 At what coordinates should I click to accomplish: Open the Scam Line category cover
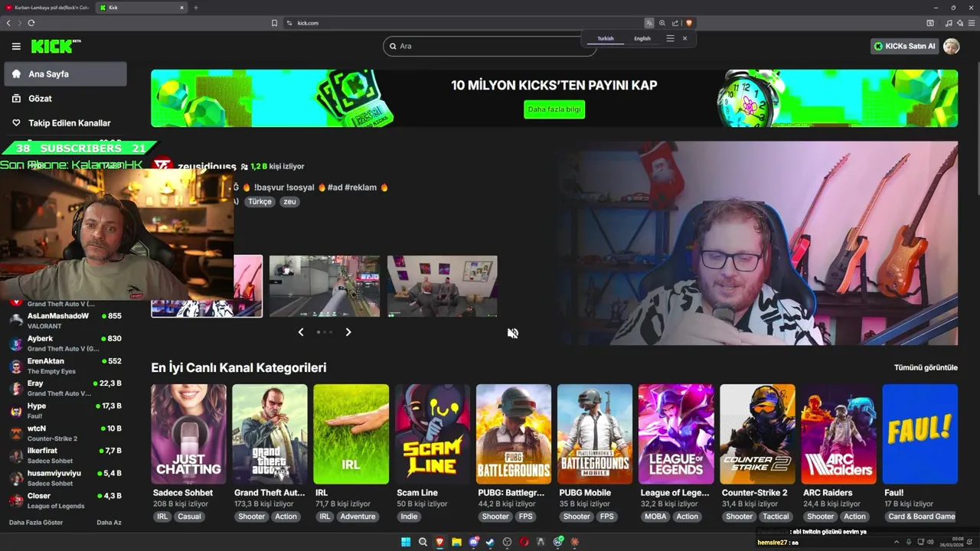[x=433, y=434]
